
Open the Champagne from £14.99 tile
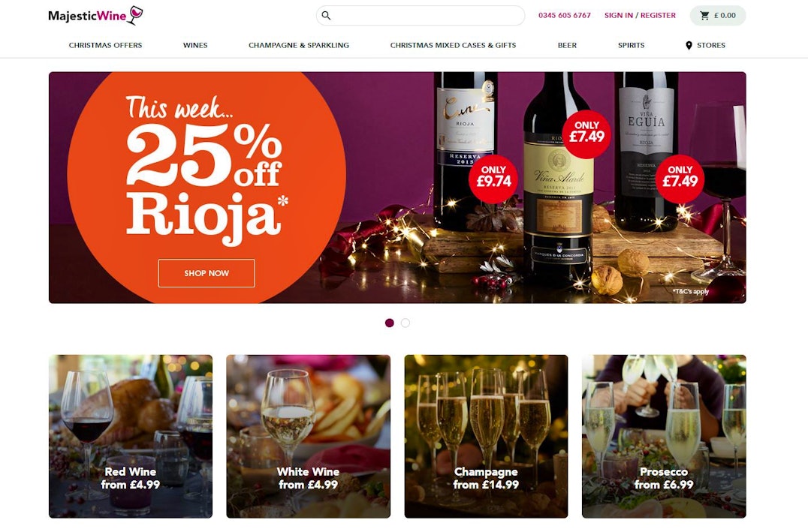point(486,436)
